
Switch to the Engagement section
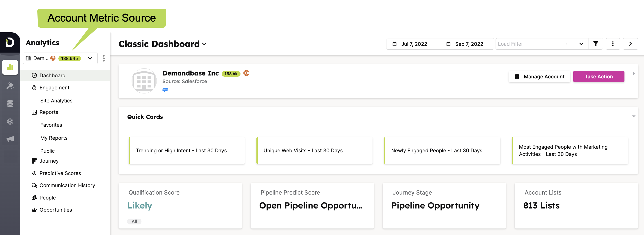tap(54, 87)
